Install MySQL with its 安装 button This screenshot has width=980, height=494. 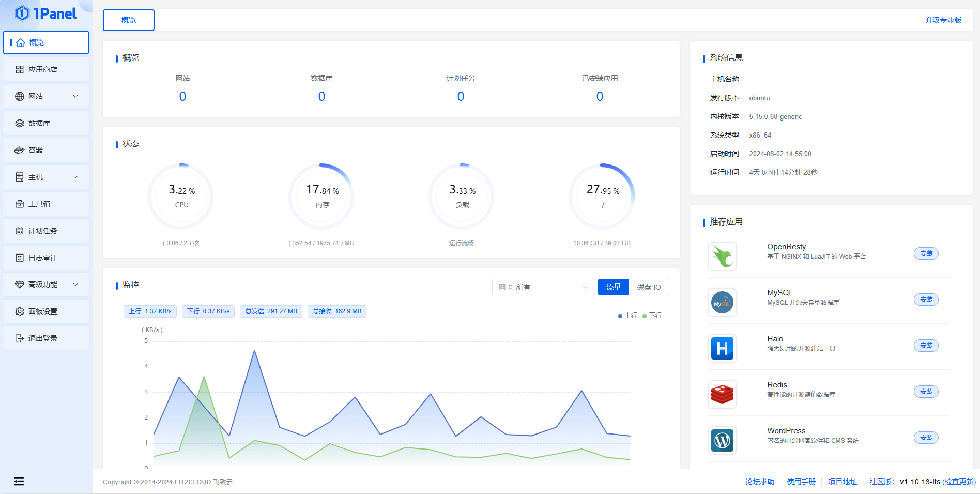(x=926, y=300)
